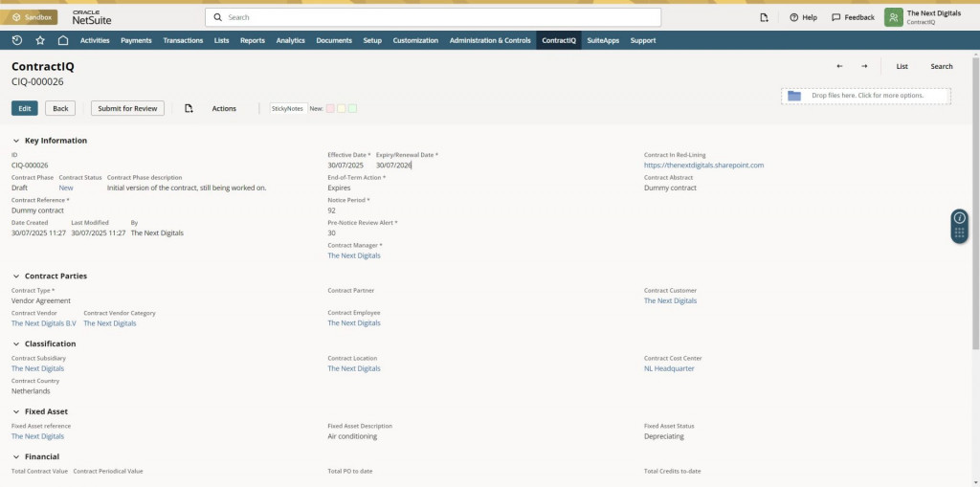This screenshot has height=487, width=980.
Task: Collapse the Financial section
Action: (16, 457)
